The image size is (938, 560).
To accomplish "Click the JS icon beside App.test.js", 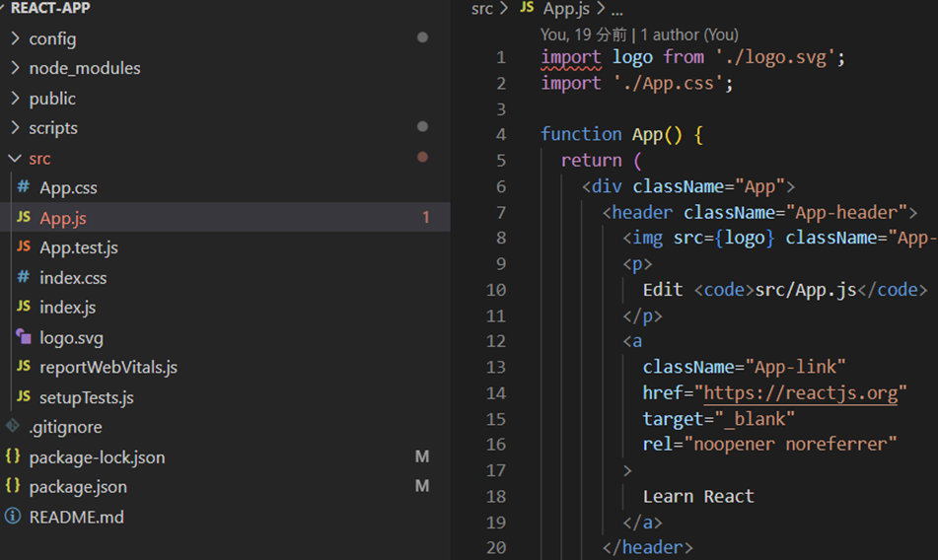I will pos(24,246).
